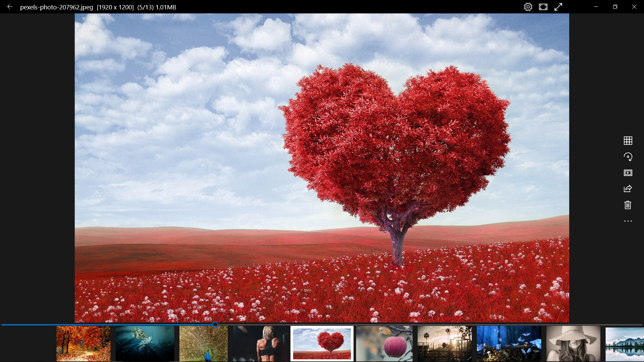Open the settings gear
Image resolution: width=644 pixels, height=362 pixels.
point(528,7)
